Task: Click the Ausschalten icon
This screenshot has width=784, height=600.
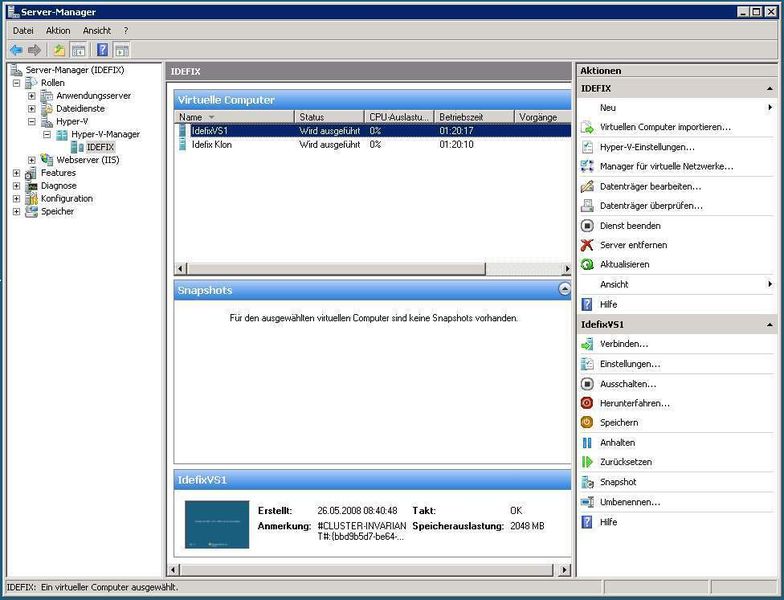Action: 587,384
